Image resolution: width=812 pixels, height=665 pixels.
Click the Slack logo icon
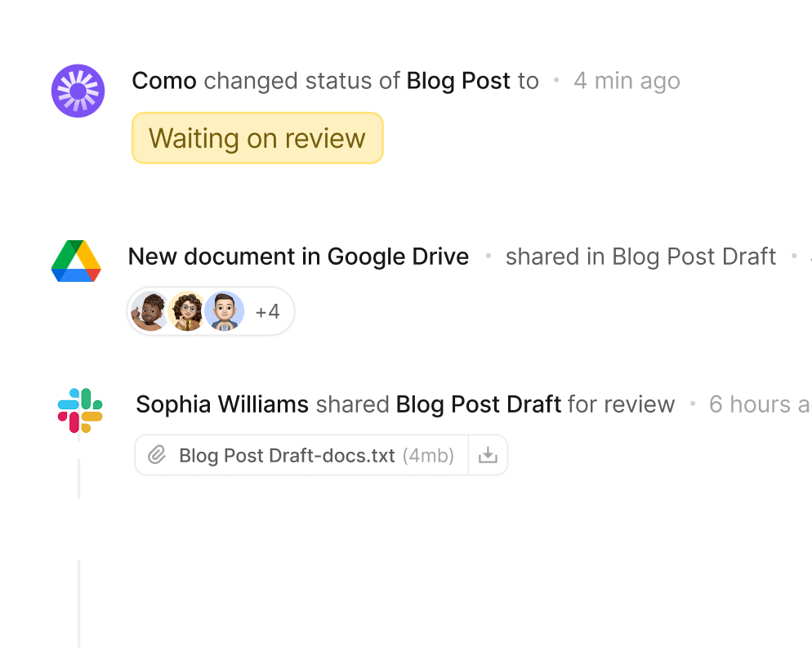[x=80, y=410]
